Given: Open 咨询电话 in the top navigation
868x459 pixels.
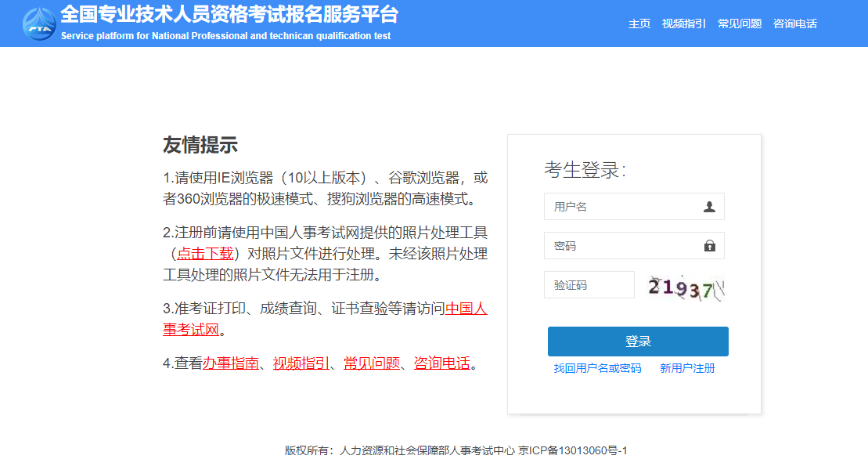Looking at the screenshot, I should tap(795, 23).
